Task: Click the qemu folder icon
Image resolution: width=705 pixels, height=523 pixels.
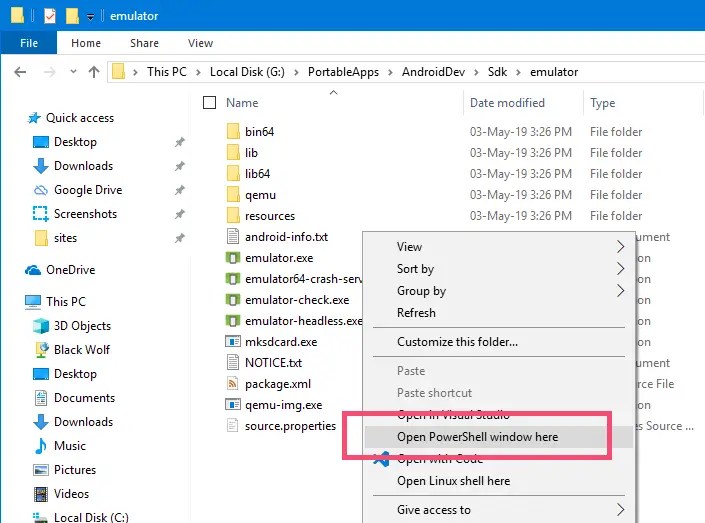Action: 233,195
